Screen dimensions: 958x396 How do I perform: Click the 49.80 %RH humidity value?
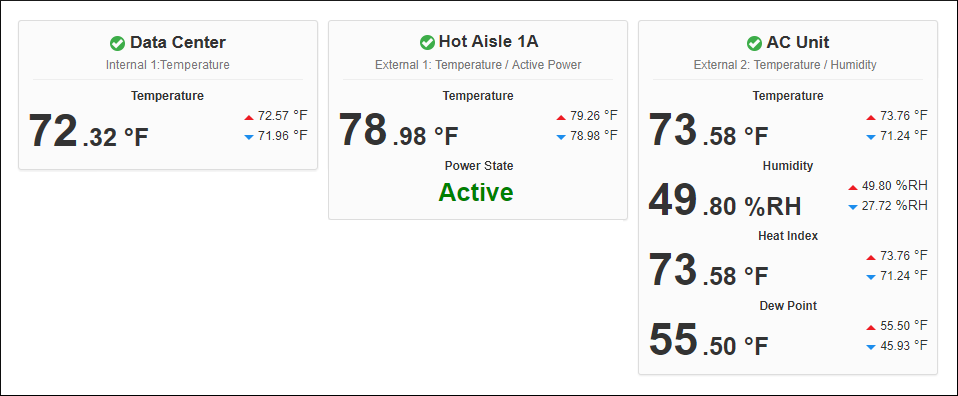[x=725, y=200]
